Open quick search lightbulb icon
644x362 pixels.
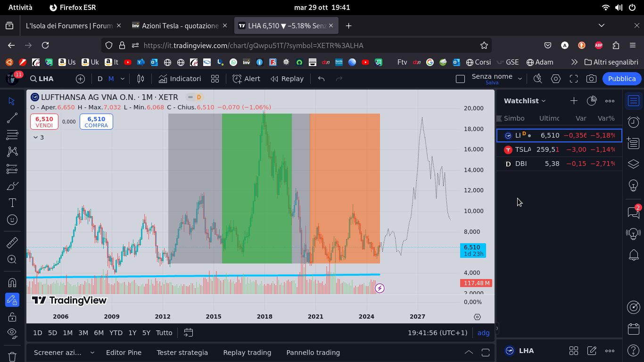[538, 79]
